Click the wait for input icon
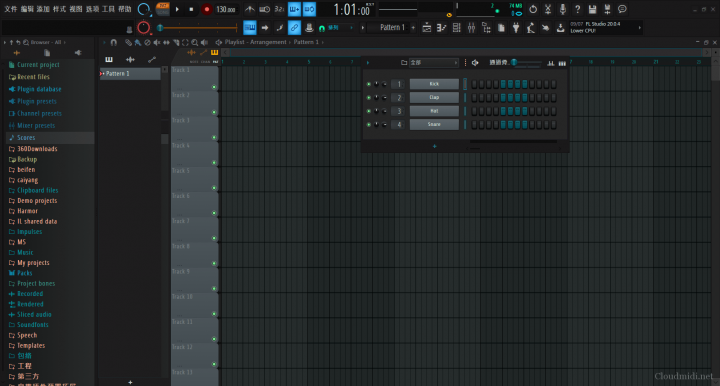The image size is (720, 386). tap(264, 9)
